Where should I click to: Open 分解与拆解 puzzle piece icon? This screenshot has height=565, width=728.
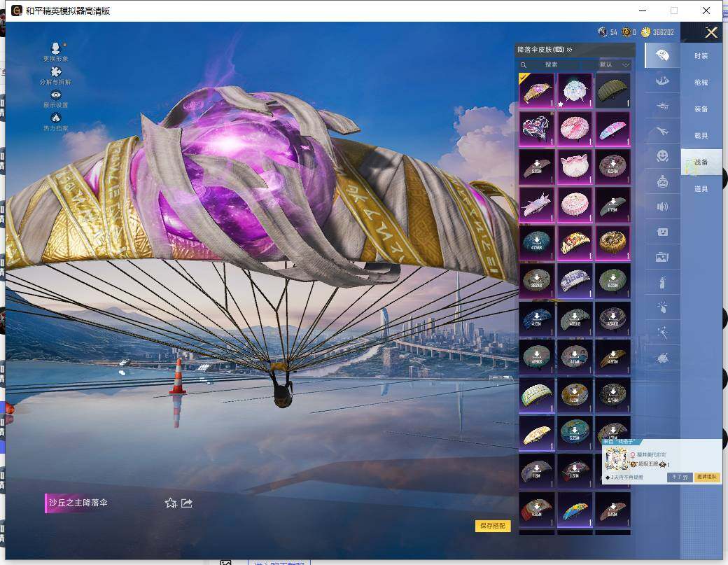[56, 71]
